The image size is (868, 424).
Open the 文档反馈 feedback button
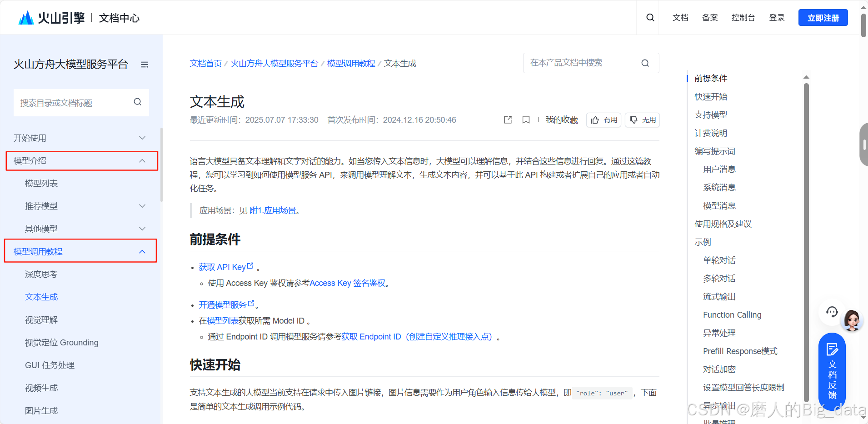coord(832,371)
